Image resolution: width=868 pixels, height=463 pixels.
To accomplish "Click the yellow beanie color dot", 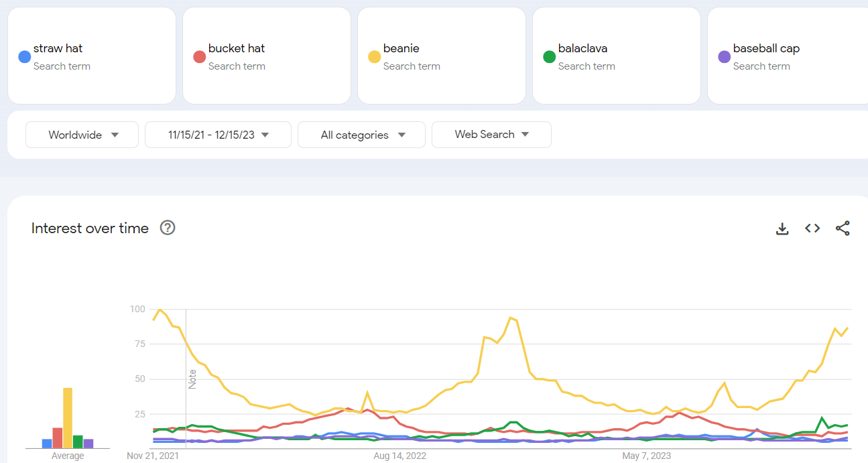I will 374,57.
